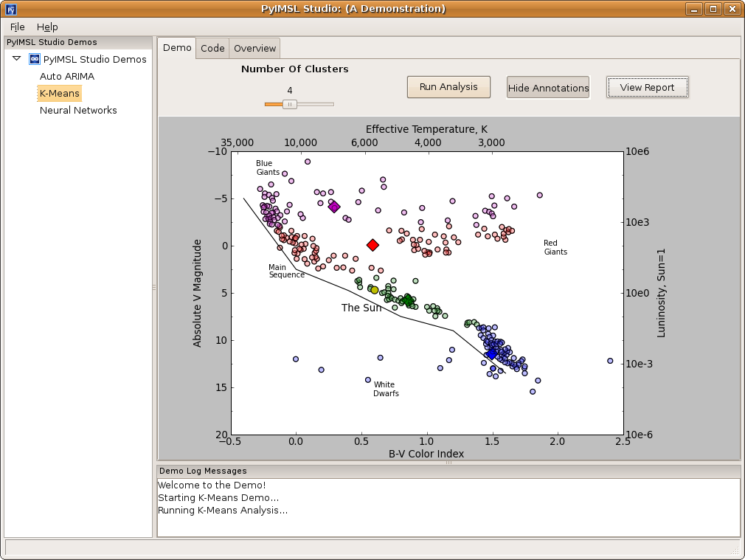Collapse the PyIMSL Studio Demos tree
745x560 pixels.
(17, 58)
